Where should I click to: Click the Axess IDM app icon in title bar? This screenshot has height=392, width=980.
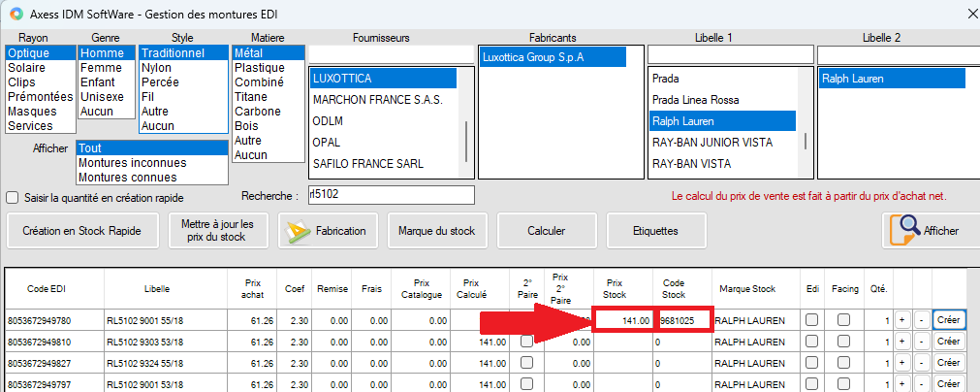pyautogui.click(x=16, y=14)
